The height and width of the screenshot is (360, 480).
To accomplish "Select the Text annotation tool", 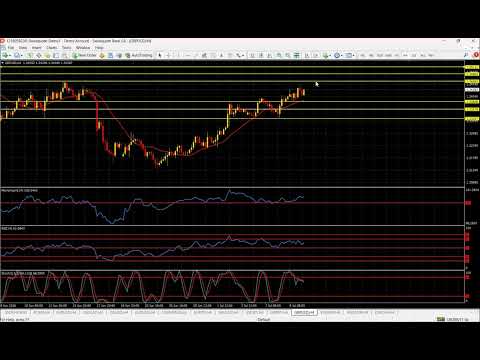I will point(221,55).
